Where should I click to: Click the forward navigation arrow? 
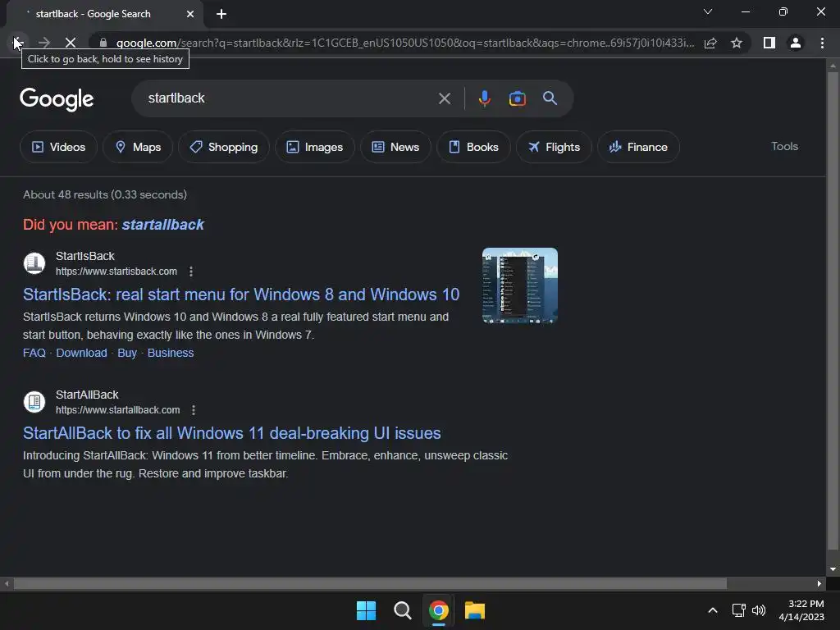point(44,43)
